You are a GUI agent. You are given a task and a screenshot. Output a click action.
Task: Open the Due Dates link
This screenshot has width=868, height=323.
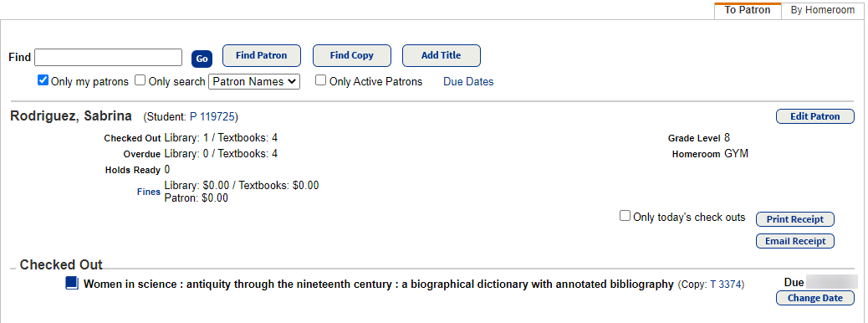point(468,81)
